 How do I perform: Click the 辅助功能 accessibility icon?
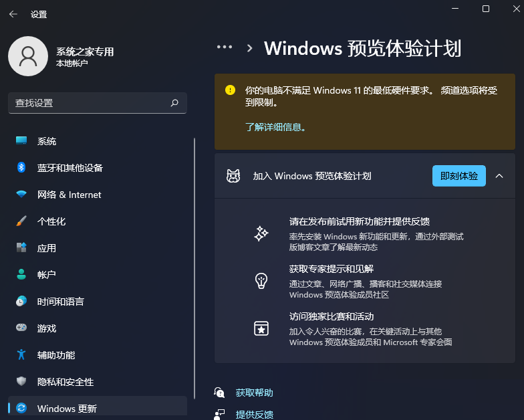(21, 354)
